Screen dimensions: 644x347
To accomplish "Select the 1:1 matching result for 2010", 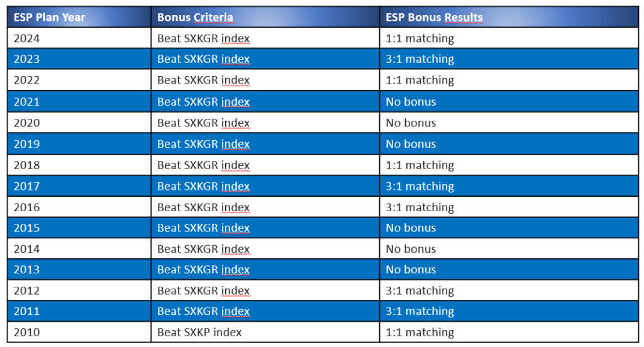I will click(x=420, y=332).
